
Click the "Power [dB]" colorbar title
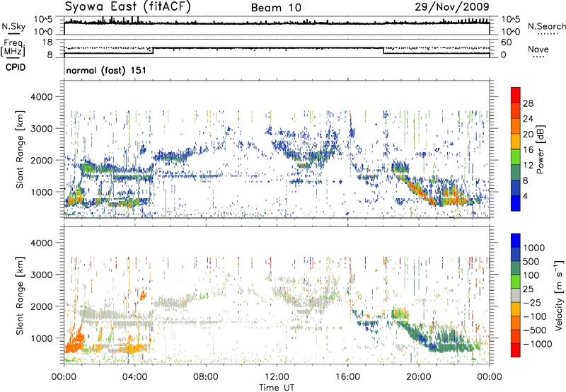541,149
